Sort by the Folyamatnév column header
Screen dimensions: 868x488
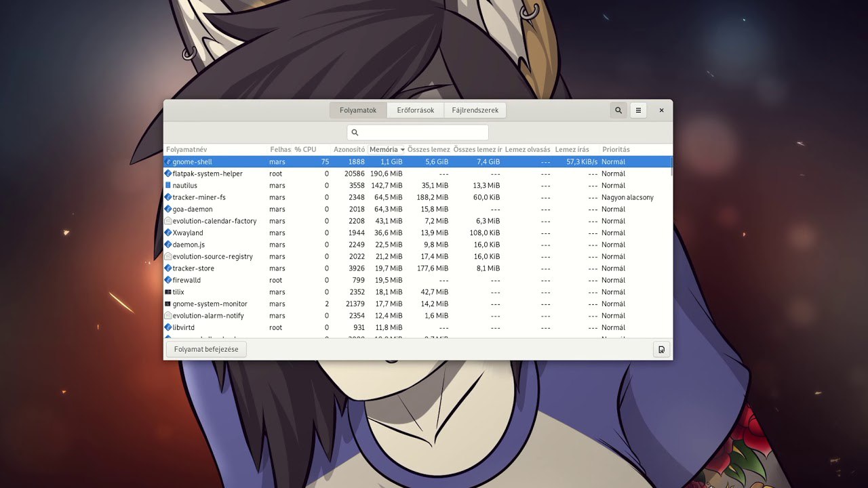[186, 149]
